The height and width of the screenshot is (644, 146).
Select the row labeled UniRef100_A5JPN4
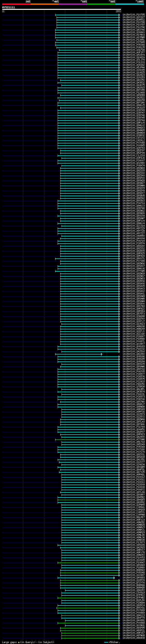click(134, 67)
